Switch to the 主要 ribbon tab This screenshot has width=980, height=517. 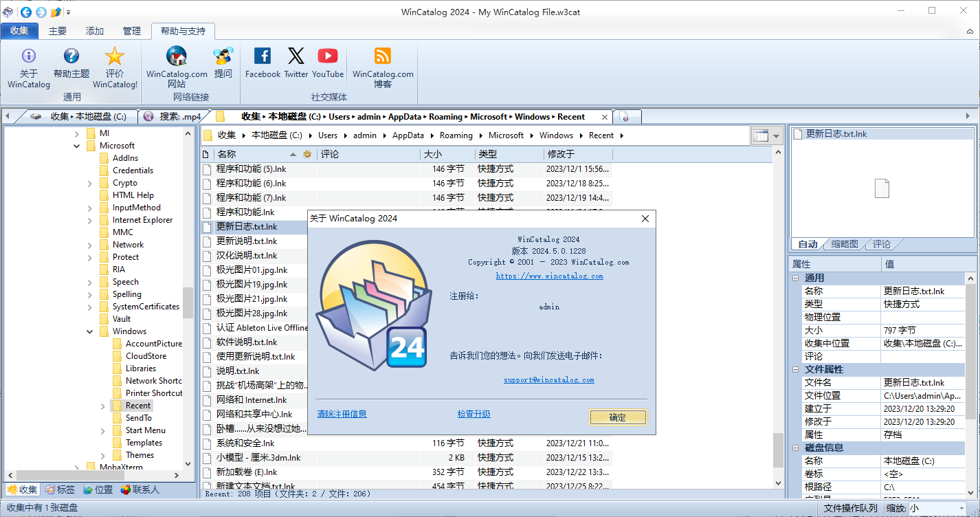[58, 31]
